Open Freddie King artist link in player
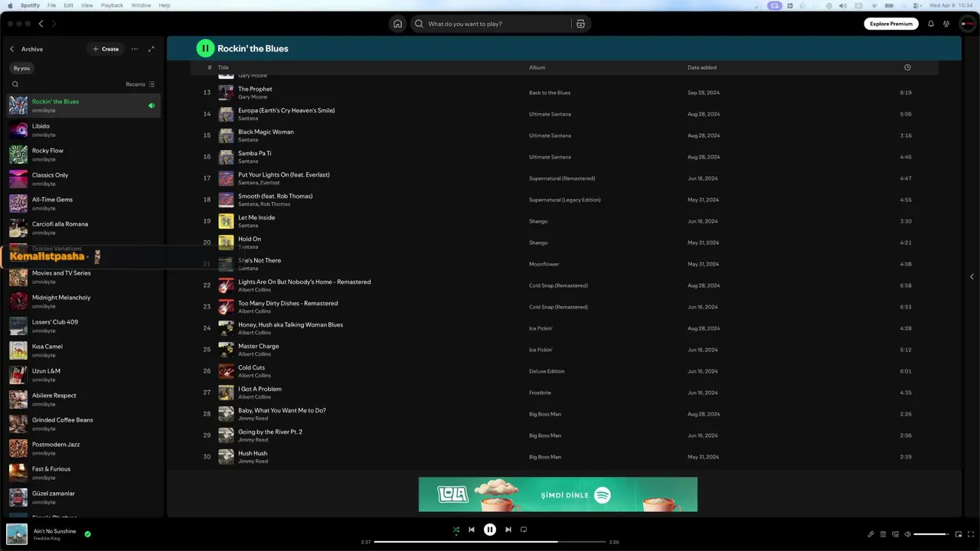This screenshot has height=551, width=980. click(x=47, y=539)
